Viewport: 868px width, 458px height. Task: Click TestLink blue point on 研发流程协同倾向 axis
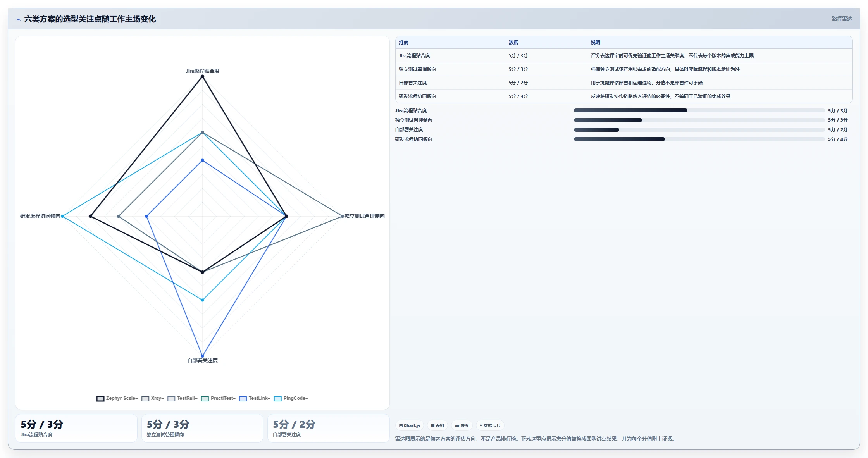pyautogui.click(x=146, y=216)
